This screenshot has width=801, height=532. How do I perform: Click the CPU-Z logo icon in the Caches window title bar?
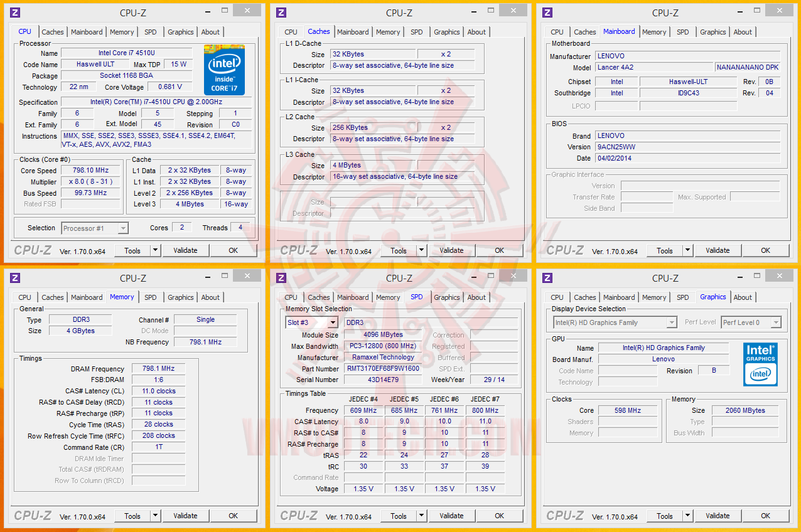click(281, 13)
